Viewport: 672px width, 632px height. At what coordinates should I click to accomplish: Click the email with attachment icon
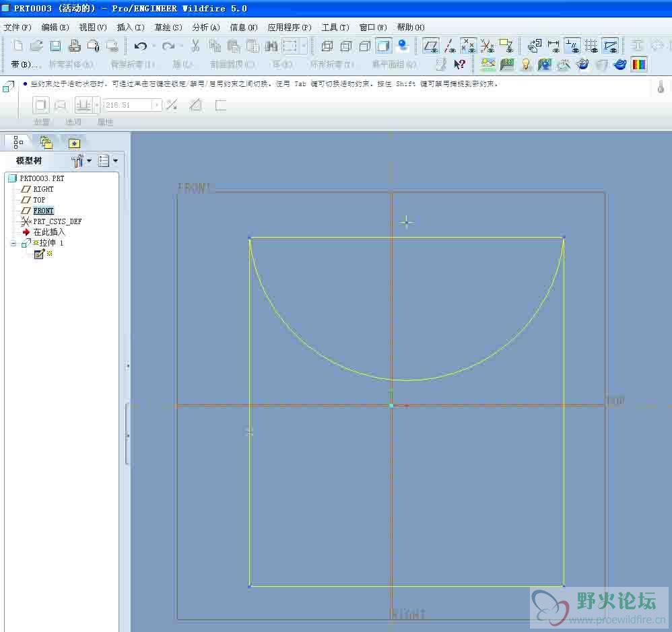(x=93, y=45)
